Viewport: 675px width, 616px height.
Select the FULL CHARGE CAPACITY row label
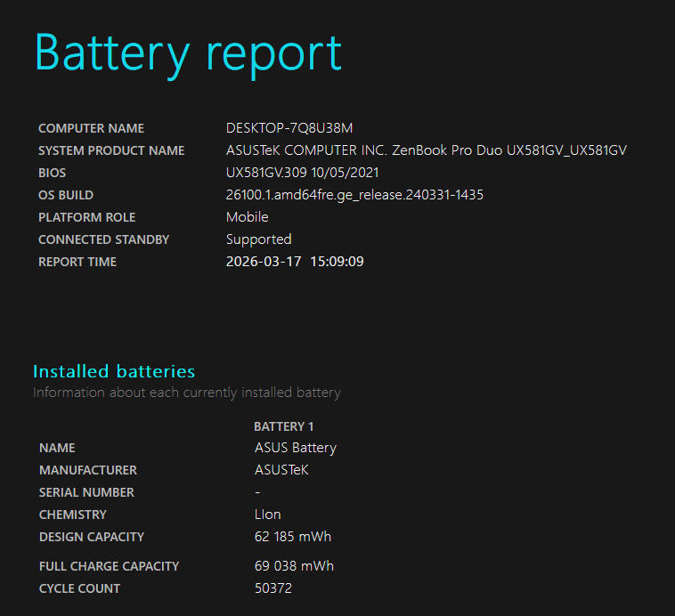(109, 566)
